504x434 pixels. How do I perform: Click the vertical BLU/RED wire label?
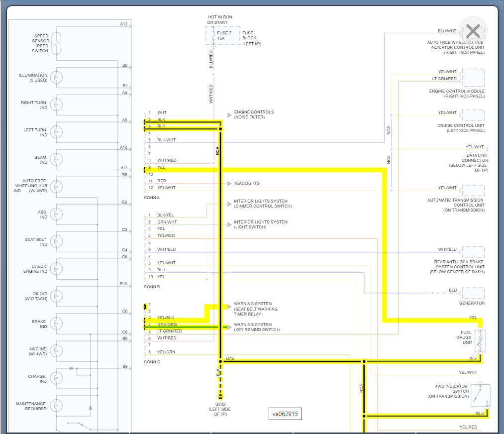(211, 59)
